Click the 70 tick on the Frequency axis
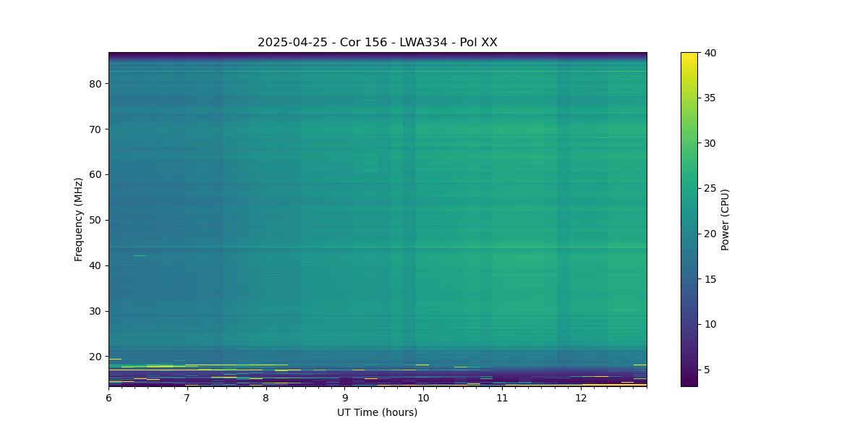 coord(95,129)
